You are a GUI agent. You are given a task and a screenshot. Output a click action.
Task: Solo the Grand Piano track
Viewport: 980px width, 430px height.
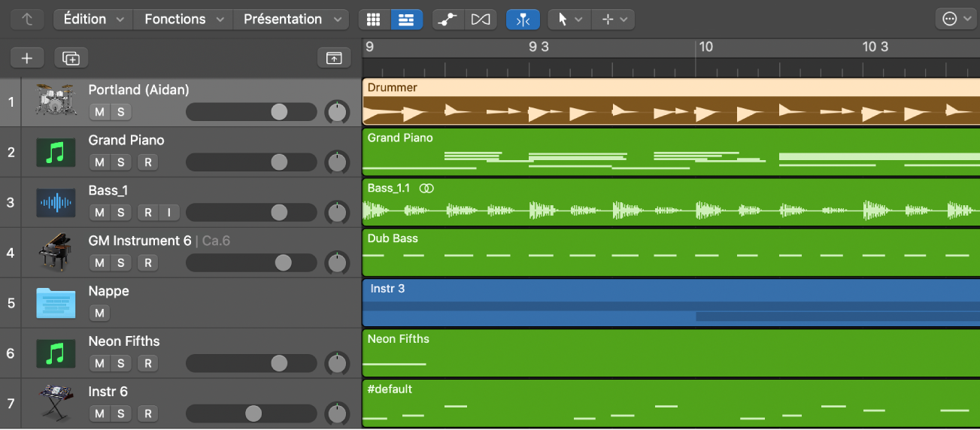coord(120,162)
